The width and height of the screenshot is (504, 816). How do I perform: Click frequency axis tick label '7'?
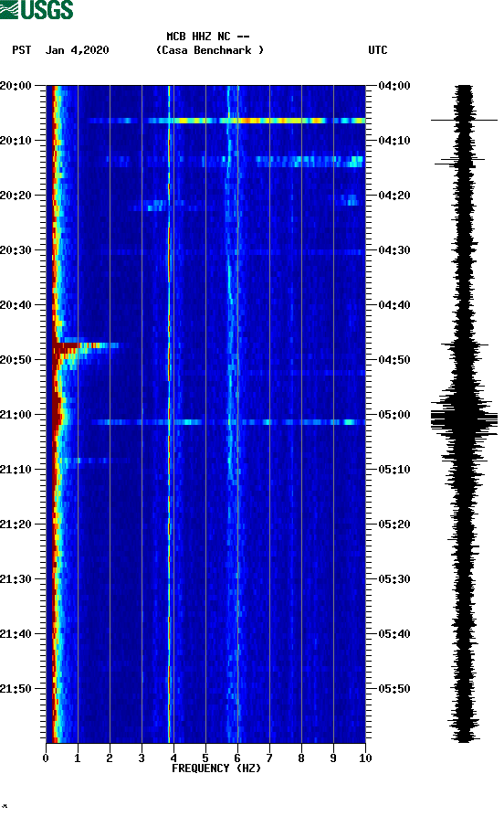(269, 758)
